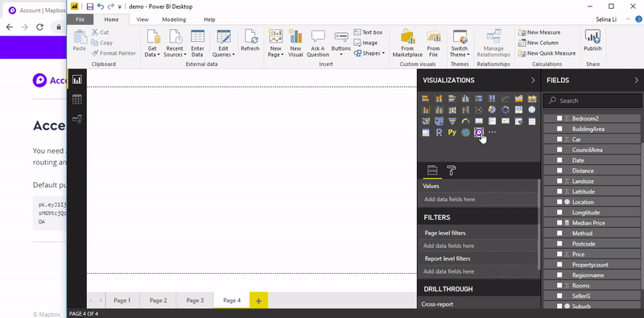Click New Column
This screenshot has width=644, height=318.
[x=539, y=43]
